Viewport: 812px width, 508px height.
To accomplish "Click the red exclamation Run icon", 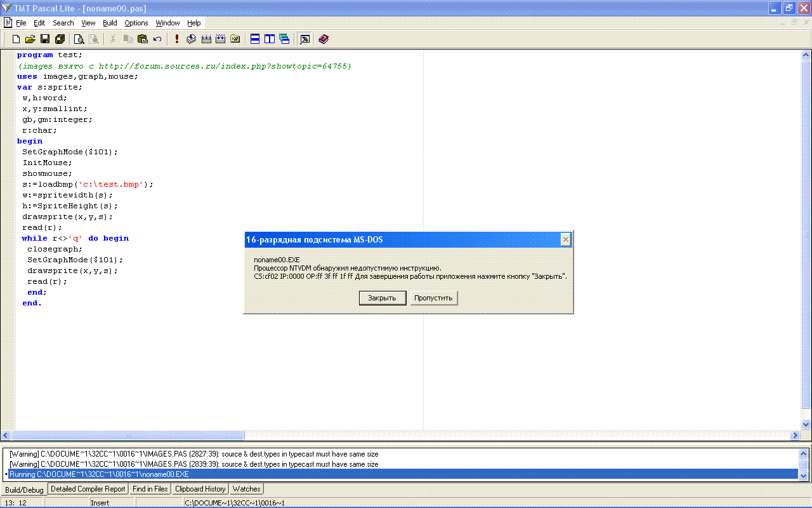I will [177, 39].
